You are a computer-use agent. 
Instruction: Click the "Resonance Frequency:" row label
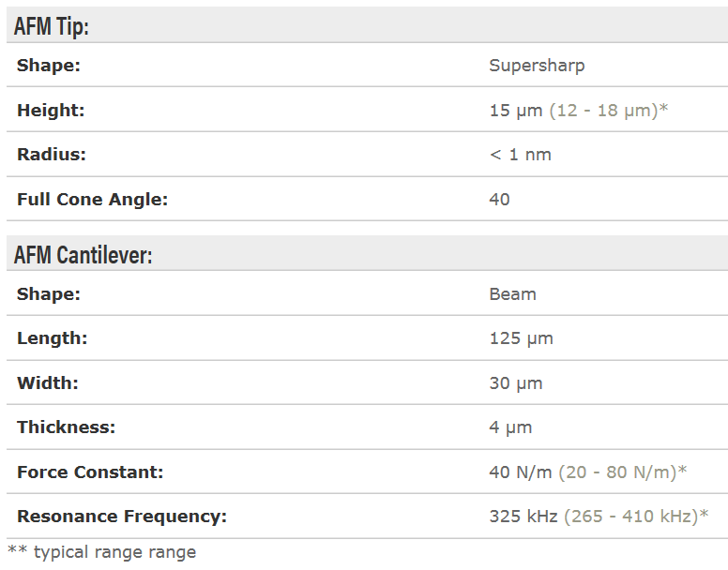point(122,516)
